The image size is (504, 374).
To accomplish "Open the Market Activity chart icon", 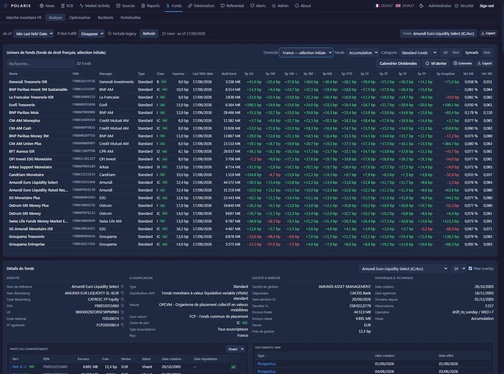I will pyautogui.click(x=81, y=6).
